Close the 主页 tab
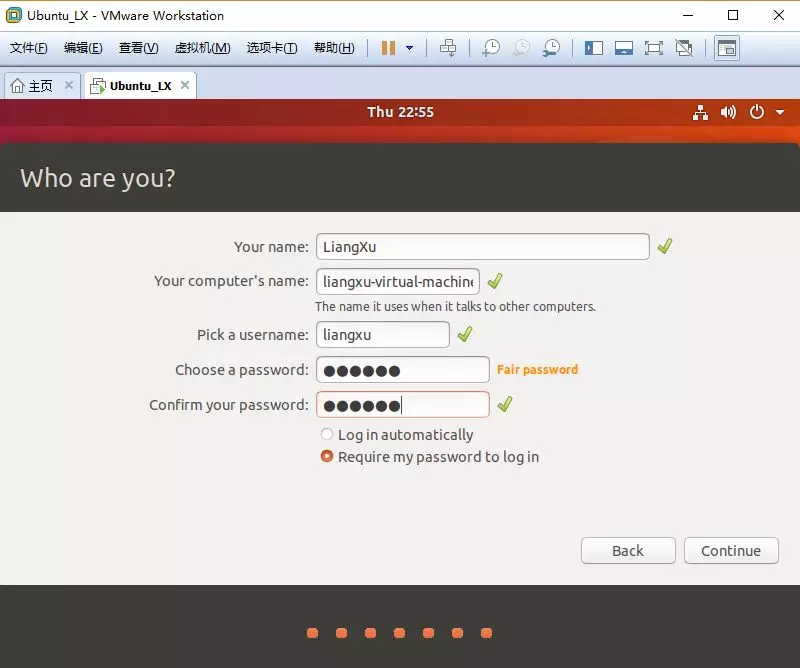800x668 pixels. [x=69, y=85]
